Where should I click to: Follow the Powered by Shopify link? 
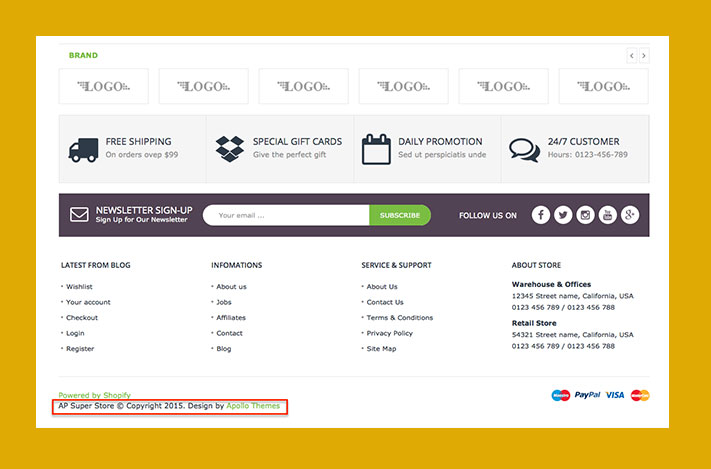pyautogui.click(x=94, y=395)
